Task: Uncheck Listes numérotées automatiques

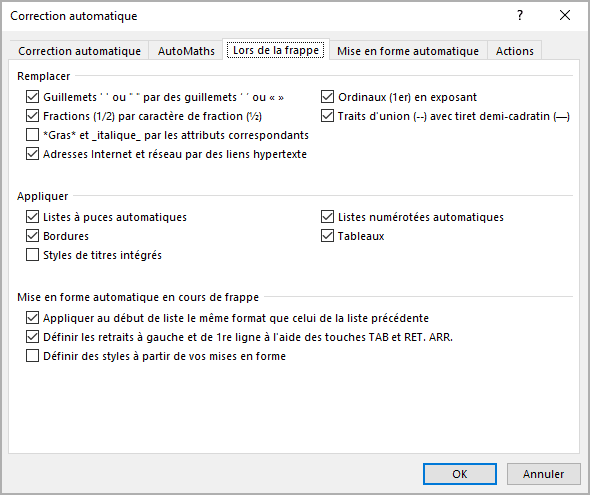Action: [x=327, y=217]
